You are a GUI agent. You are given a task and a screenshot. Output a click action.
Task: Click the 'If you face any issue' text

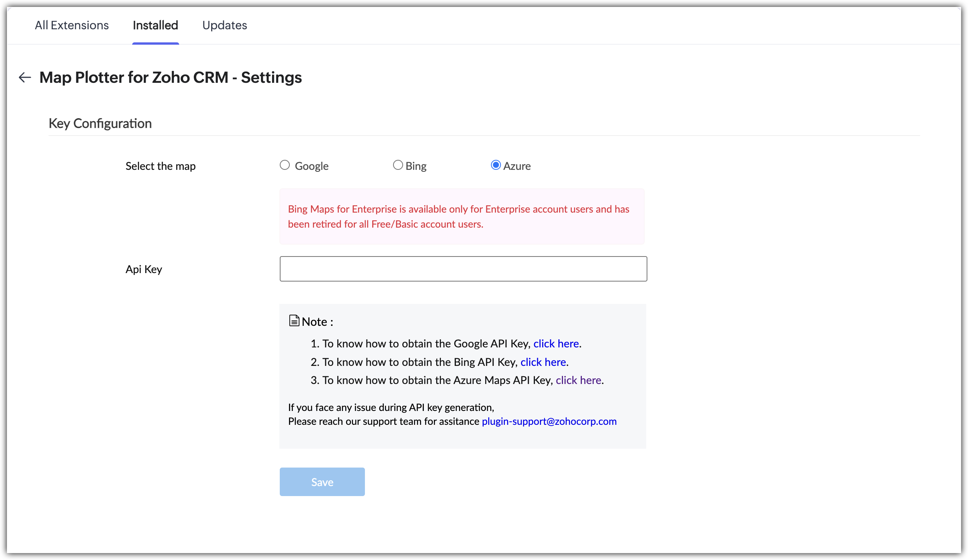tap(391, 407)
